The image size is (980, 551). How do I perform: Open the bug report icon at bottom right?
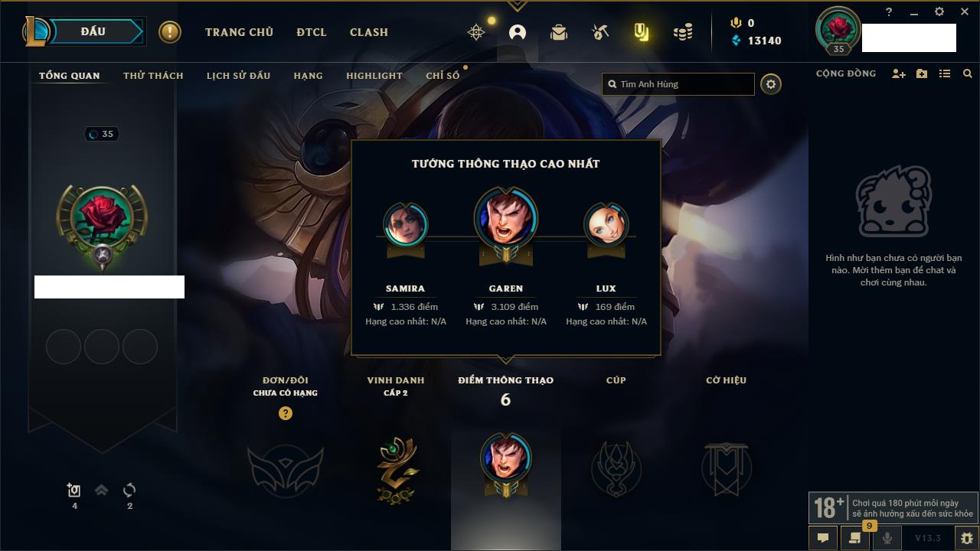(967, 538)
